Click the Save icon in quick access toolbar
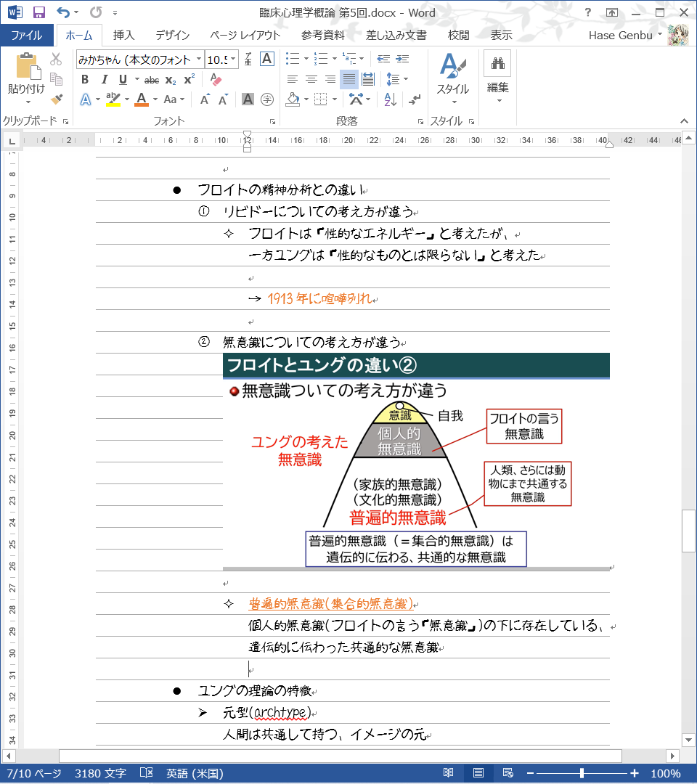Viewport: 697px width, 784px height. tap(39, 12)
